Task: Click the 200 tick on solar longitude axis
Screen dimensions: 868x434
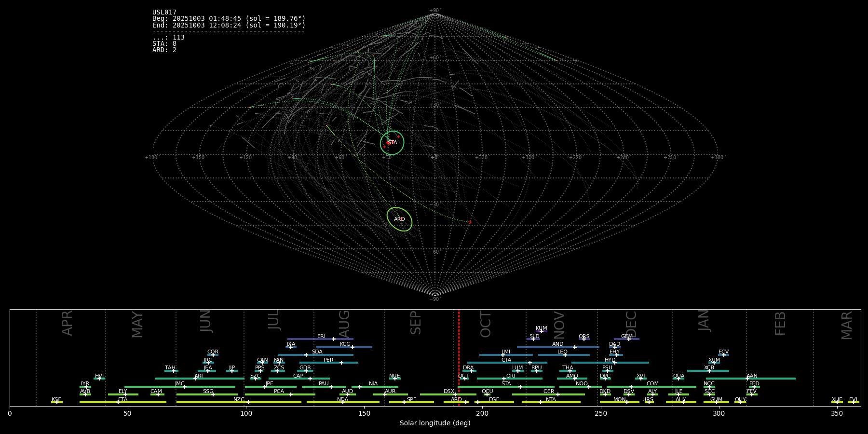Action: pos(482,413)
